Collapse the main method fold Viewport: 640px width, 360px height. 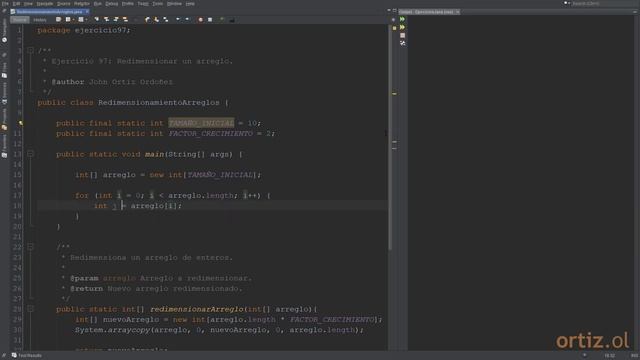[31, 154]
